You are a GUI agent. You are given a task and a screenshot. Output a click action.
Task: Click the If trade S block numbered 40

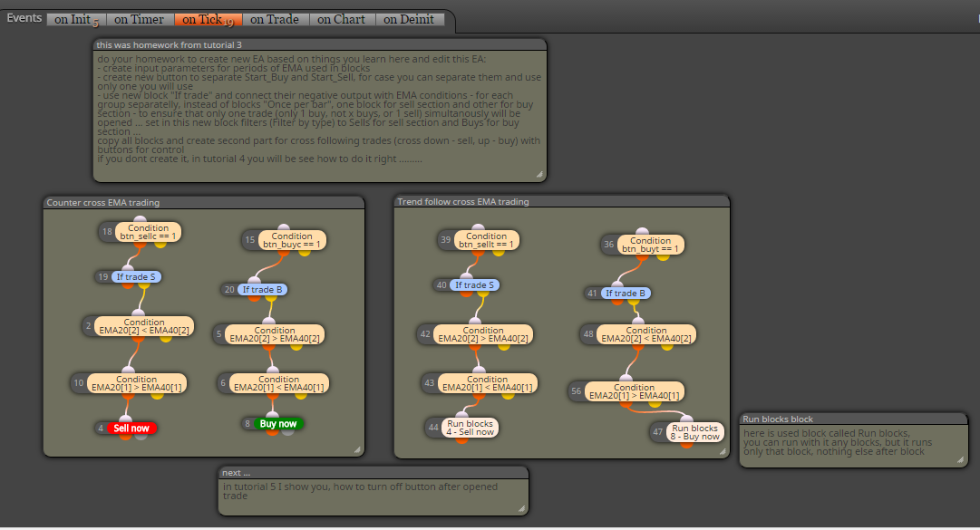[474, 285]
